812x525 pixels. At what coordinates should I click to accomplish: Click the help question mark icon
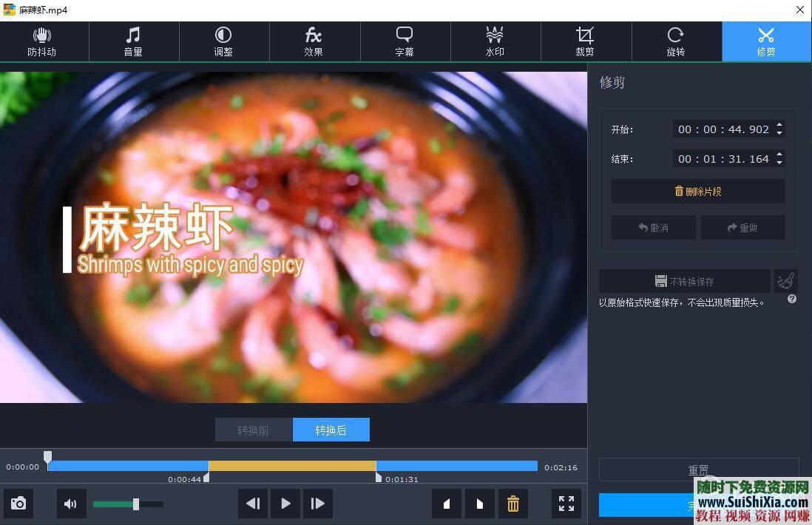[x=791, y=299]
